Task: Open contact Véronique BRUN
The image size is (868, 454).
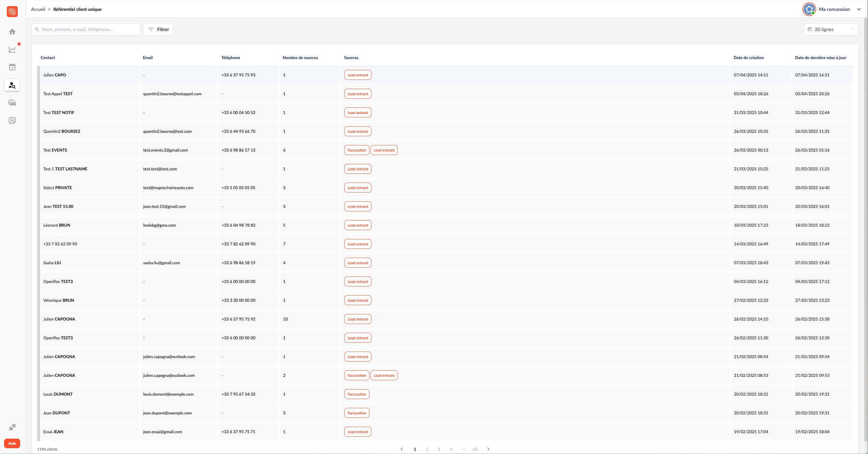Action: click(x=59, y=300)
